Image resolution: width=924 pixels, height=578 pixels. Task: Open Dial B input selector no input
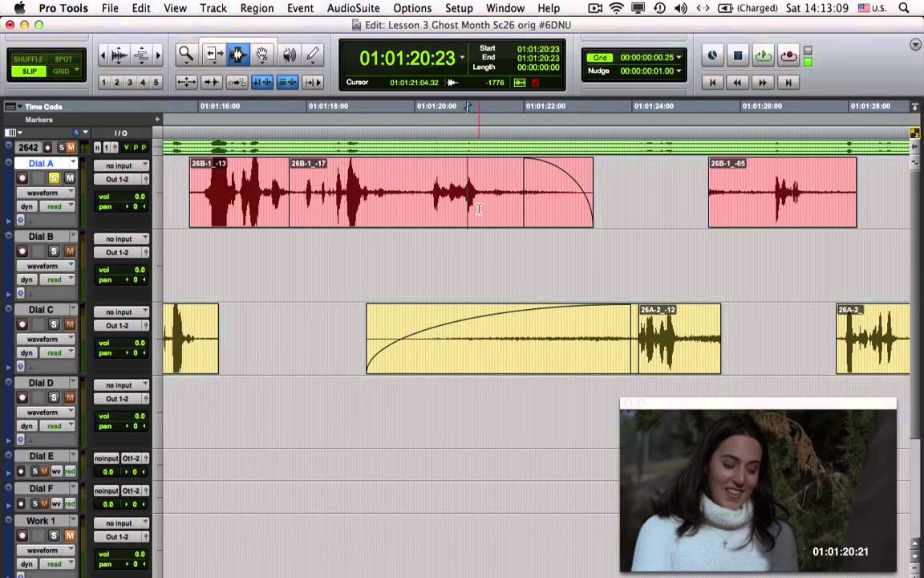click(x=121, y=239)
